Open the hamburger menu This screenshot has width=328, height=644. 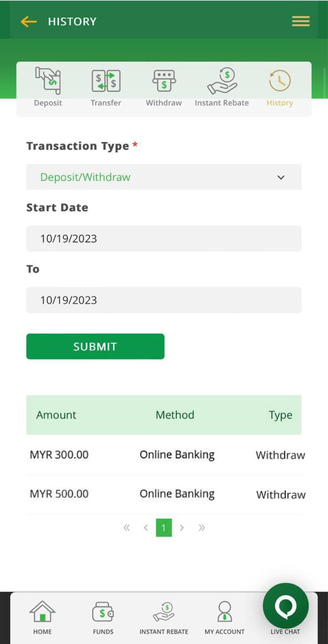(x=300, y=21)
